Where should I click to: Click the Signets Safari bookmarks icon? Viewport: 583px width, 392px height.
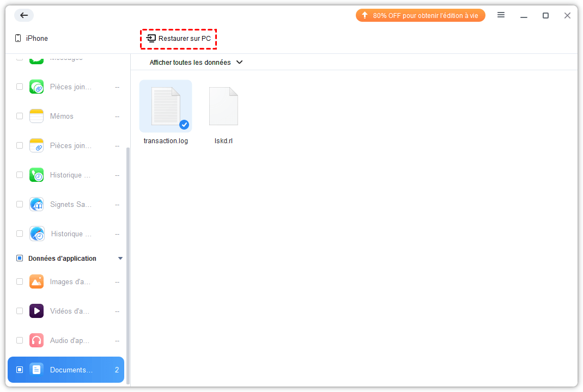click(x=37, y=204)
